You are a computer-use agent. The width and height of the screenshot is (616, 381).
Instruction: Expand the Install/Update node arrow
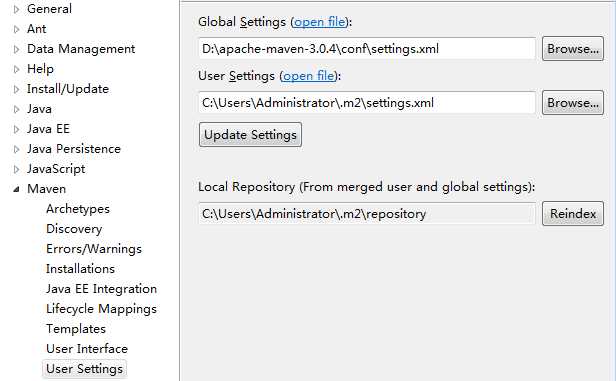[16, 89]
